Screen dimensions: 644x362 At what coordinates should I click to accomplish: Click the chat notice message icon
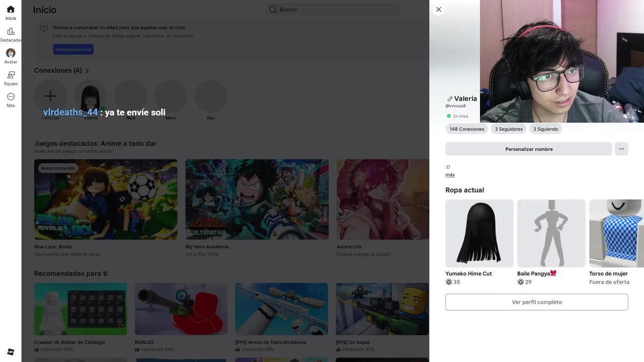point(44,29)
